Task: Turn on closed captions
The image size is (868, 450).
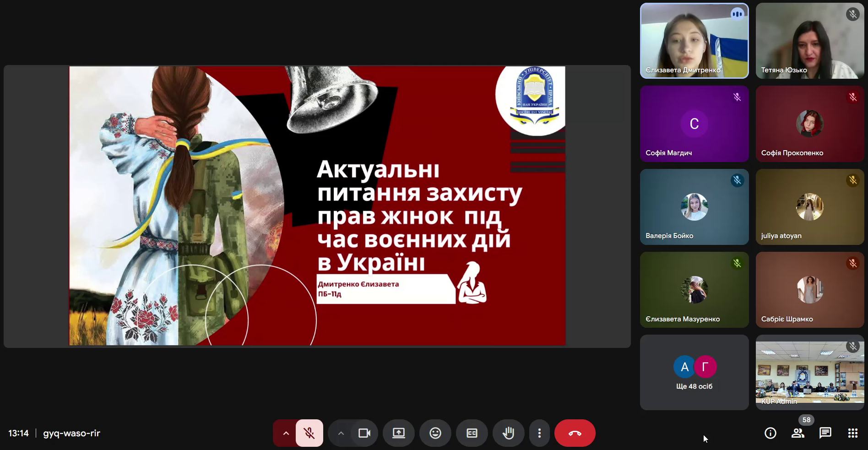Action: (472, 433)
